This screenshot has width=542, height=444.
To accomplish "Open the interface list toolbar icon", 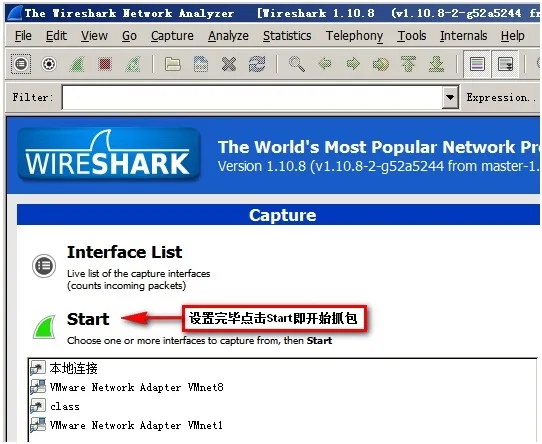I will tap(21, 64).
